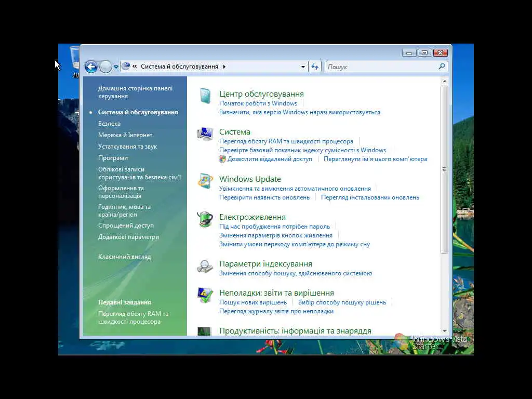
Task: Open 'Спрощений доступ' sidebar category
Action: (126, 225)
